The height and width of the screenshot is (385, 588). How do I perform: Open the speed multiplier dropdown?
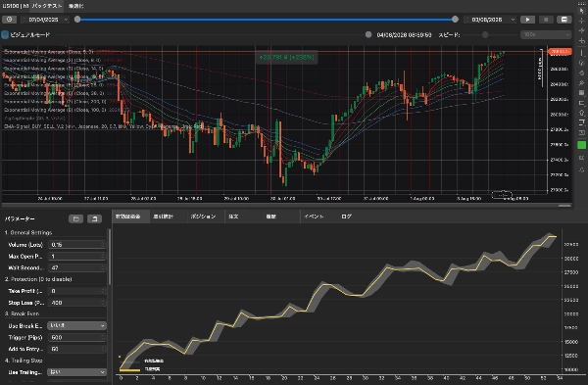(546, 34)
